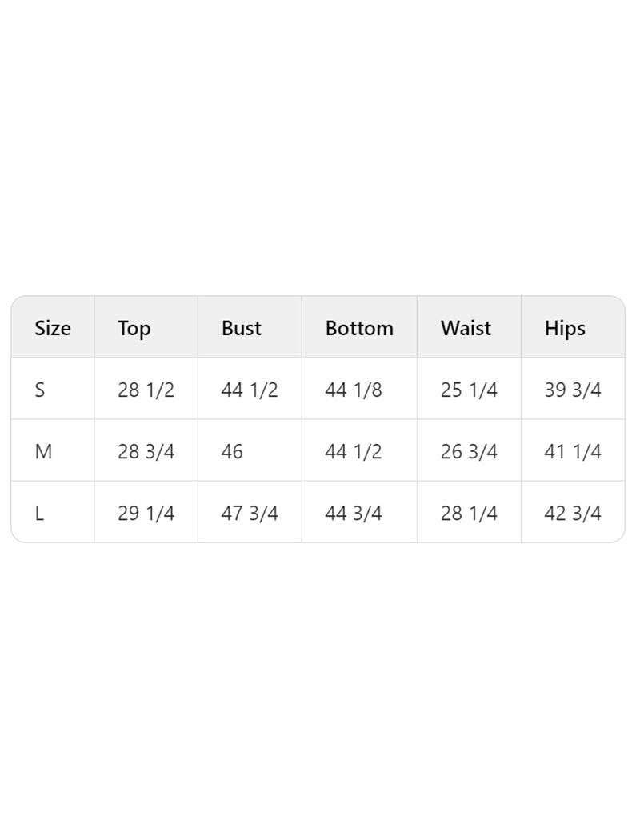Click the 46 Bust measurement cell
The image size is (640, 840).
[x=232, y=452]
